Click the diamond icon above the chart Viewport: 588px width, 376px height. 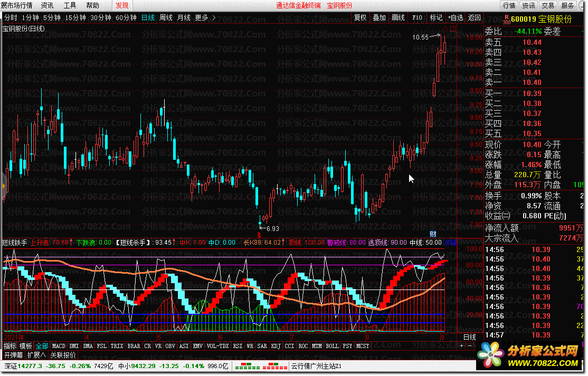[x=445, y=29]
